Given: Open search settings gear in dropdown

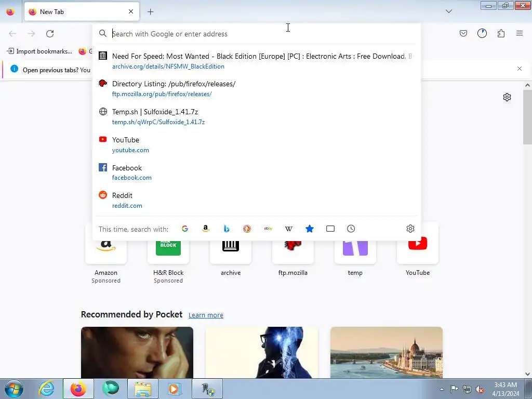Looking at the screenshot, I should tap(410, 229).
